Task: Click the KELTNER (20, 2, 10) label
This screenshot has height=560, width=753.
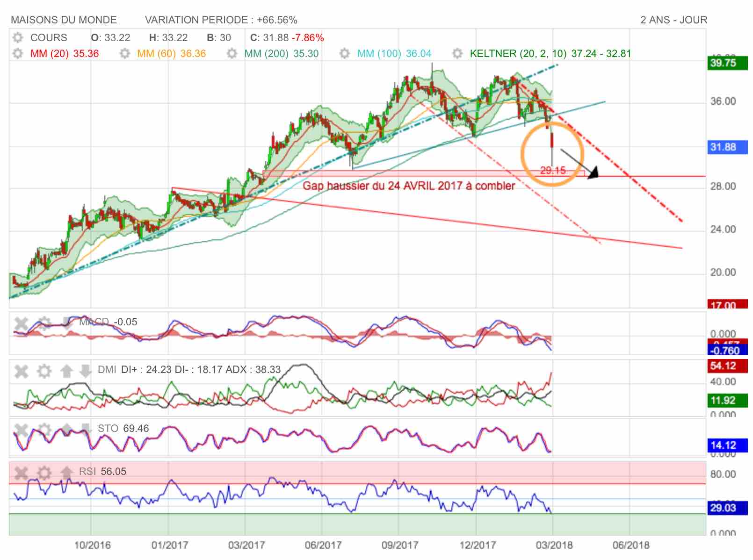Action: pyautogui.click(x=518, y=53)
